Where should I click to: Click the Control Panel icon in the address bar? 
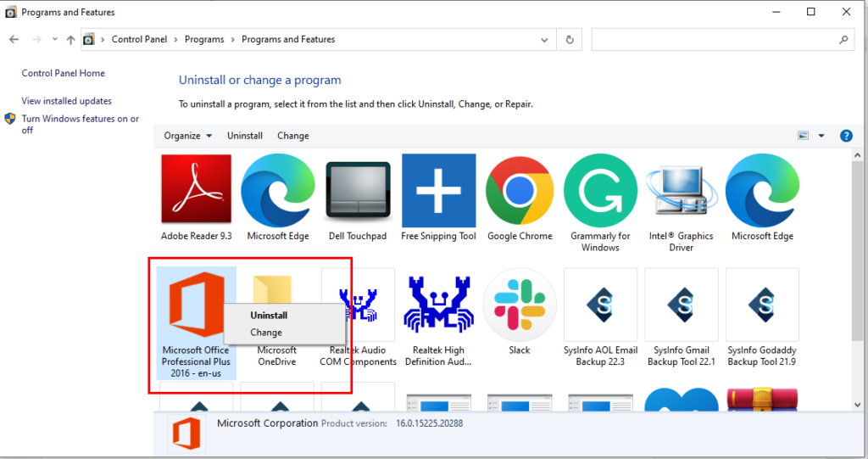pyautogui.click(x=88, y=39)
